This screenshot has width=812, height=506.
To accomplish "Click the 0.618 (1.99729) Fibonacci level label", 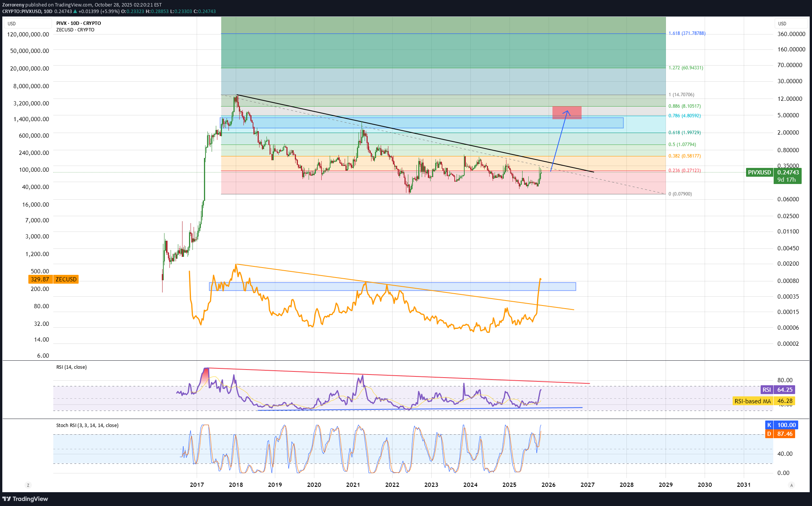I will (x=684, y=133).
